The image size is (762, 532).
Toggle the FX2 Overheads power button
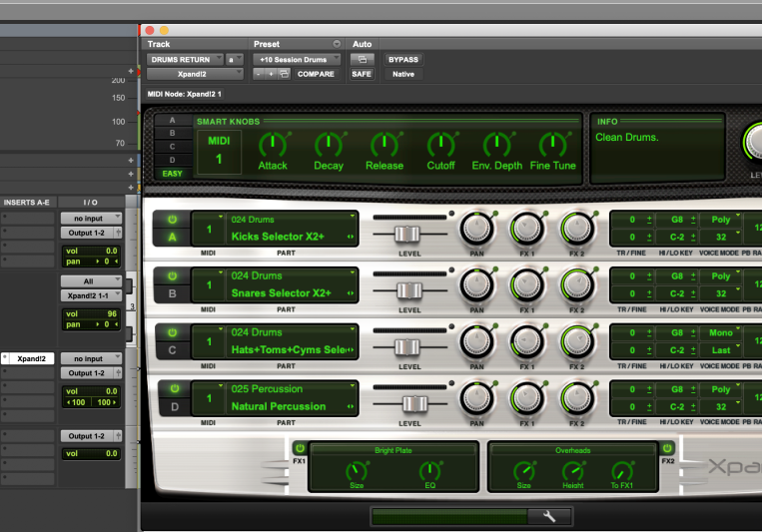pyautogui.click(x=667, y=447)
